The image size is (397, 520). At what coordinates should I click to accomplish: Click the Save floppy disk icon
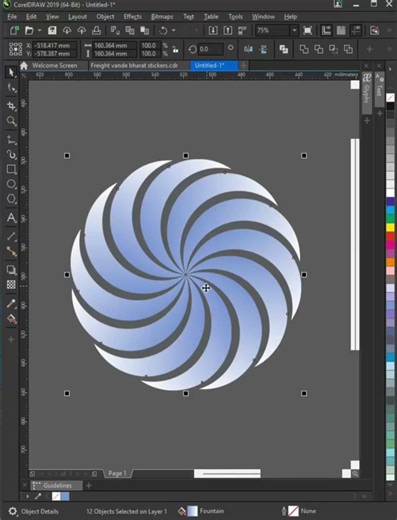[52, 31]
